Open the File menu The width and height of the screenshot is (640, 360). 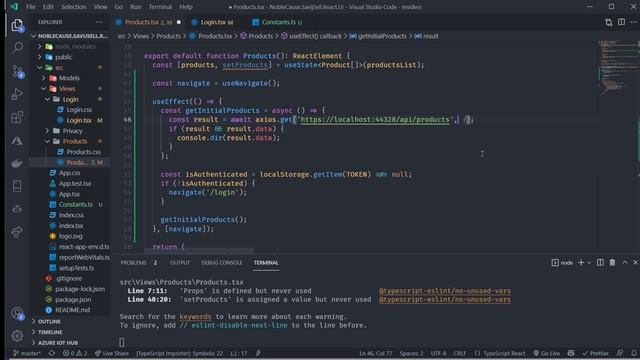(31, 7)
